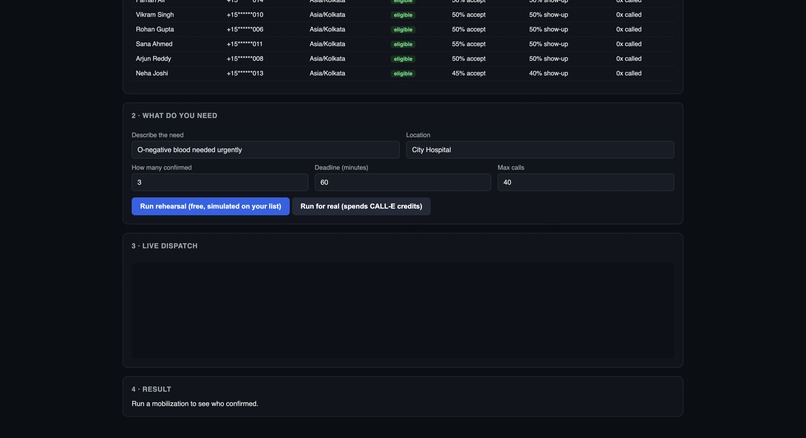Click eligible badge in Sana Ahmed row

[403, 44]
